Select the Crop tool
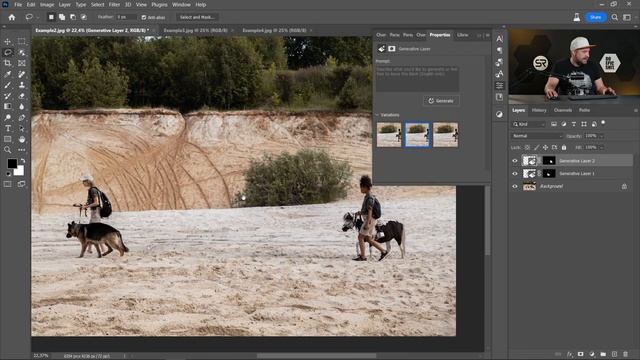Image resolution: width=640 pixels, height=360 pixels. point(8,63)
